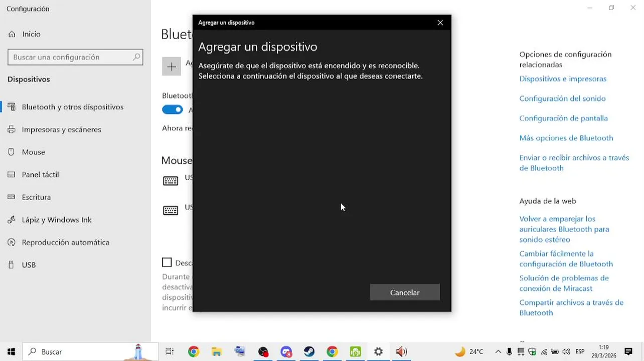This screenshot has height=361, width=644.
Task: Open File Explorer from the taskbar
Action: (x=216, y=351)
